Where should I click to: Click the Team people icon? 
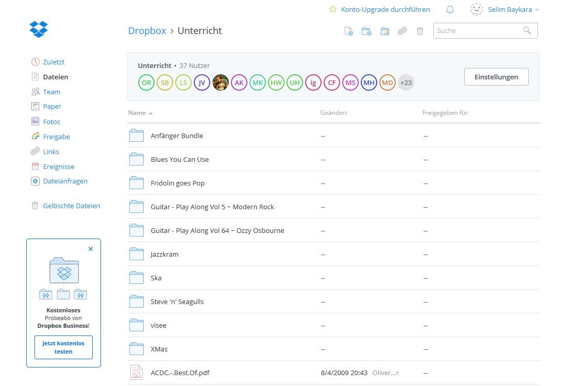35,92
